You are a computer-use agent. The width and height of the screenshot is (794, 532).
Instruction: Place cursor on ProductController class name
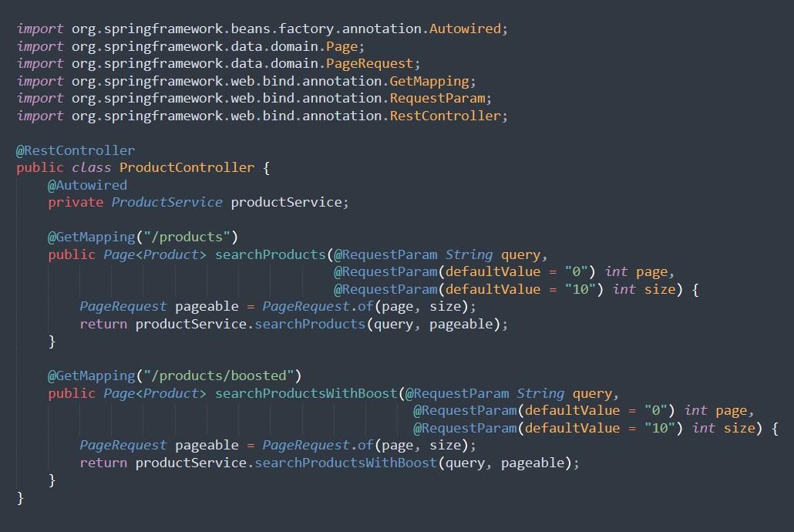coord(187,167)
